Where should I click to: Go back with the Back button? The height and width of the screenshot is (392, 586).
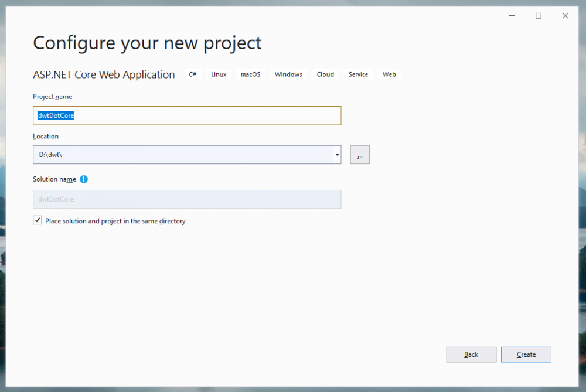[471, 354]
